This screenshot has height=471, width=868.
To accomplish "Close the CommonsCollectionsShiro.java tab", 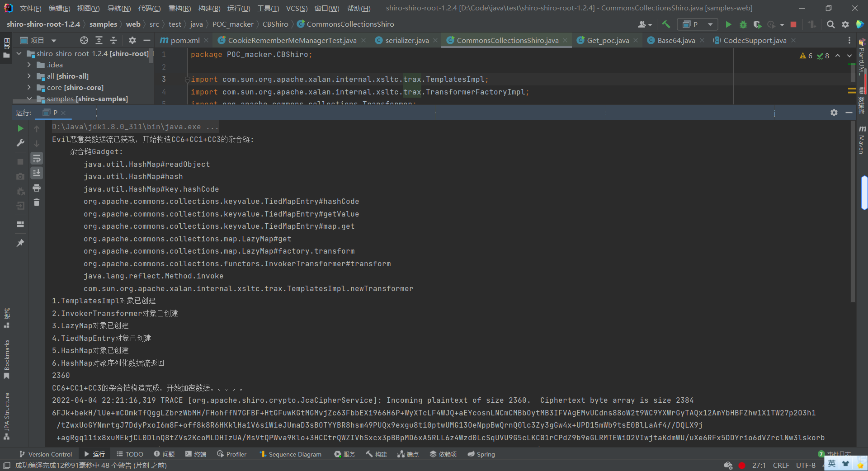I will tap(565, 40).
